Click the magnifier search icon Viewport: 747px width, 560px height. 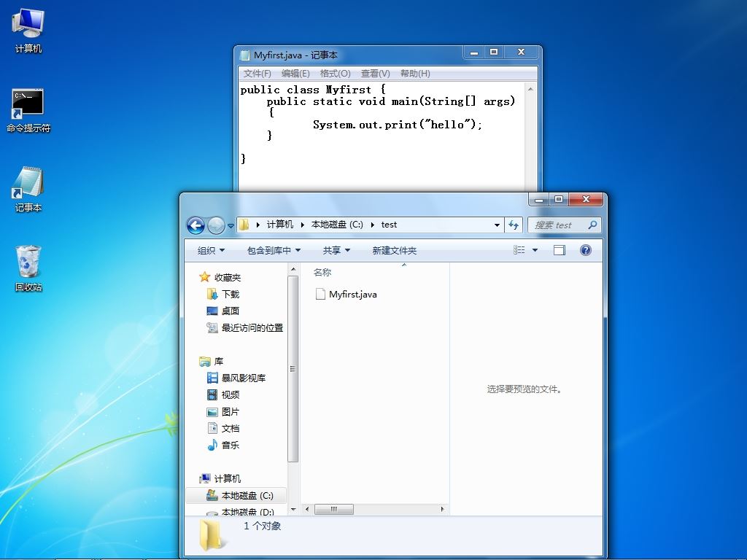592,225
